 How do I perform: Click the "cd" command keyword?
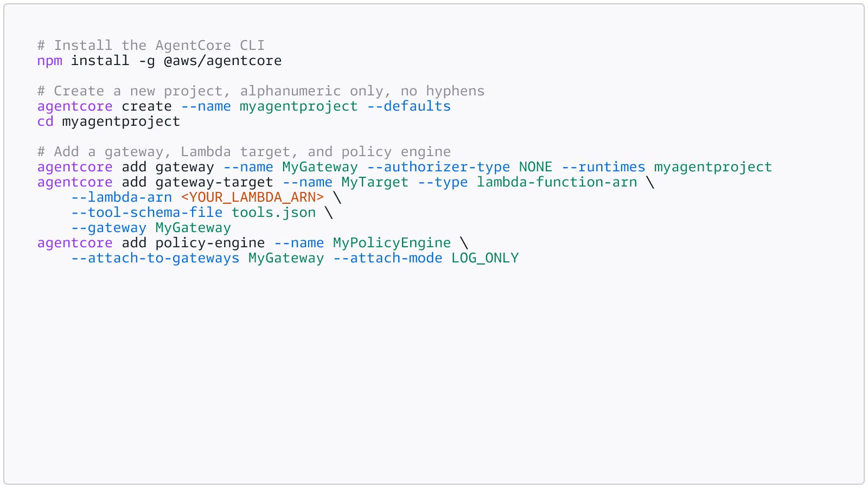(45, 121)
